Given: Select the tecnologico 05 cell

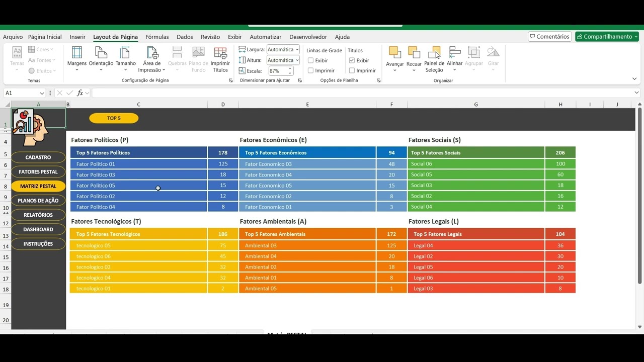Looking at the screenshot, I should 138,245.
